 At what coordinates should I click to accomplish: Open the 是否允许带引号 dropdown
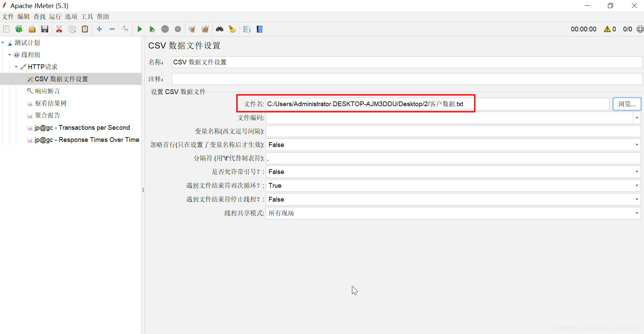pos(453,172)
